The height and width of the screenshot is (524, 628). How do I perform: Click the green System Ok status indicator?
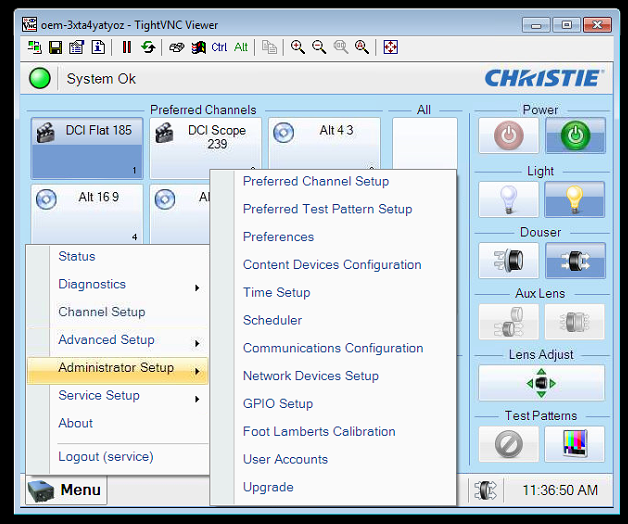point(40,78)
